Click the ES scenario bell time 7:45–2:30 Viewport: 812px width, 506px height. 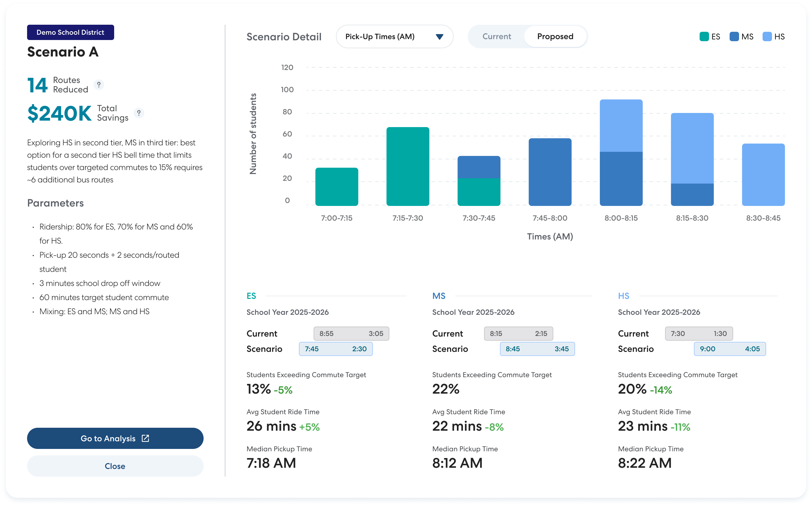(336, 349)
